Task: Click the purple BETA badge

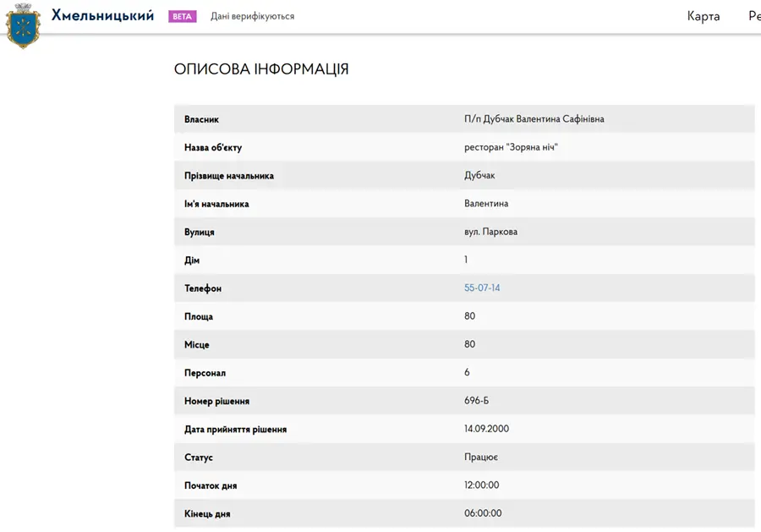Action: coord(182,17)
